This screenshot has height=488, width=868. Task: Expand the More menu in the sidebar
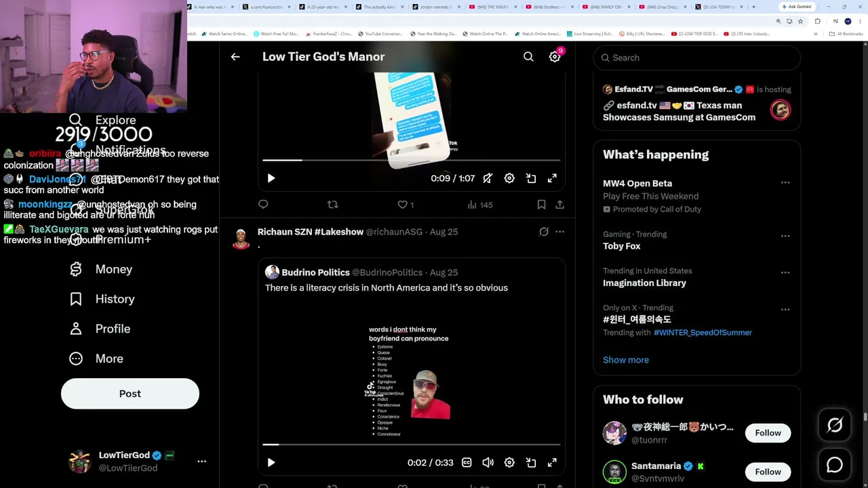[96, 359]
